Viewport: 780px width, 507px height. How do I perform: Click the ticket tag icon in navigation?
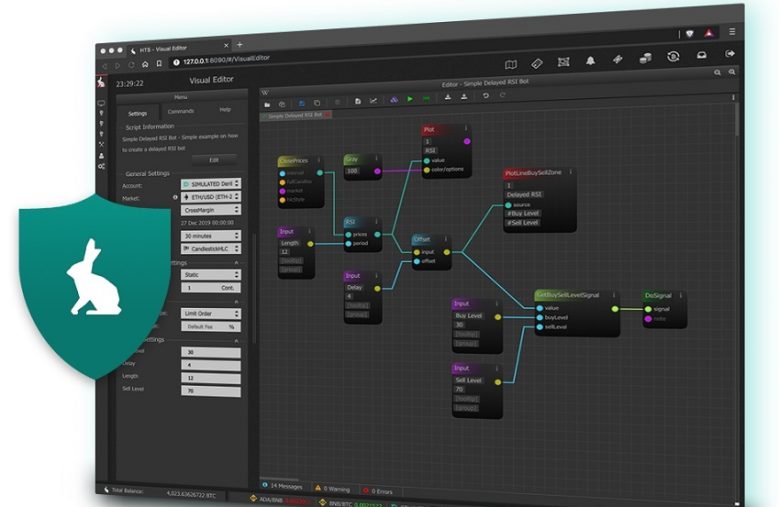point(537,63)
